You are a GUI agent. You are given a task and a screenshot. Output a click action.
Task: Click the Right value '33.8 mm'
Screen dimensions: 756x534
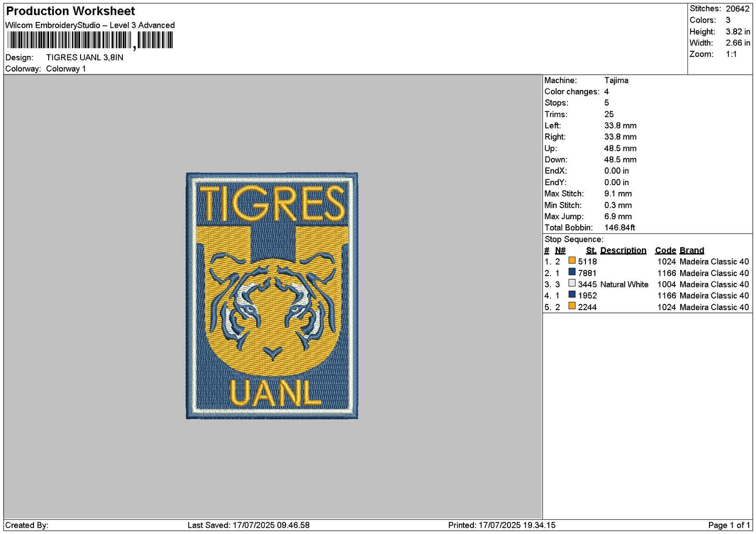coord(620,137)
